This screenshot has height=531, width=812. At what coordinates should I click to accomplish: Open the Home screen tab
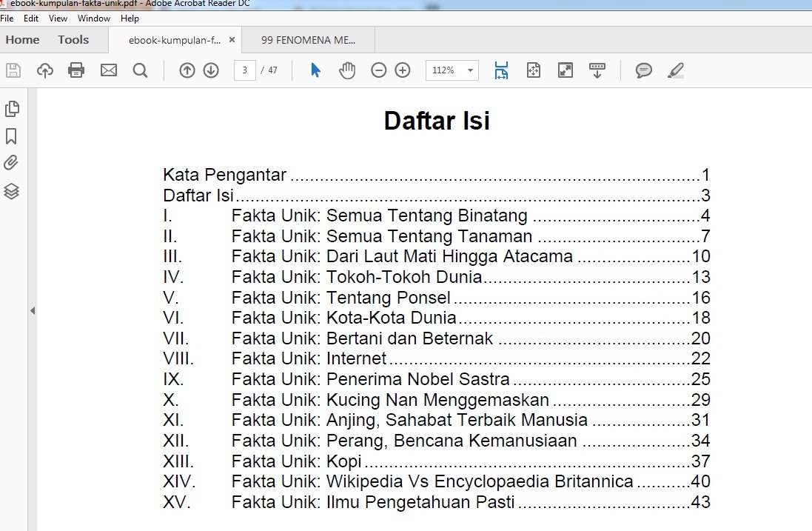coord(21,39)
